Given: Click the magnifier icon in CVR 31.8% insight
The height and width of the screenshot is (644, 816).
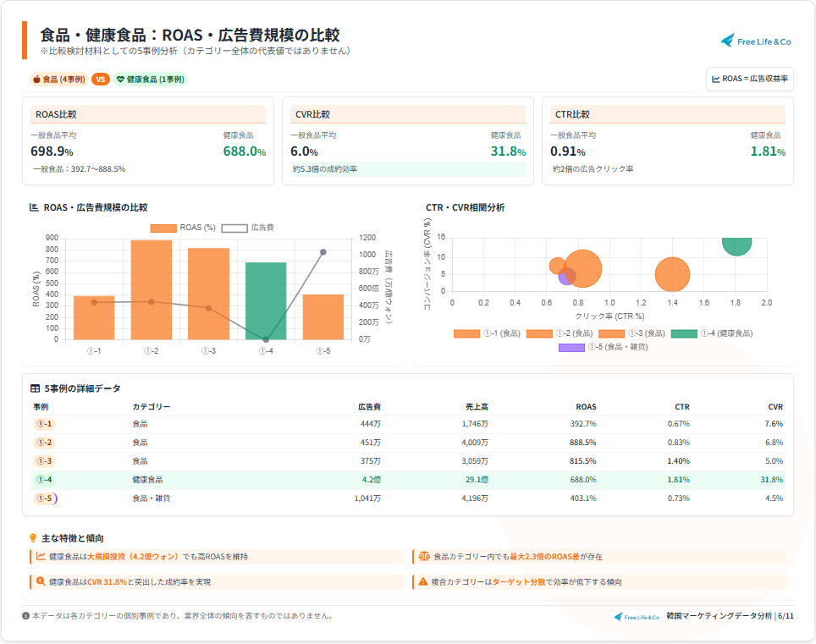Looking at the screenshot, I should 40,582.
